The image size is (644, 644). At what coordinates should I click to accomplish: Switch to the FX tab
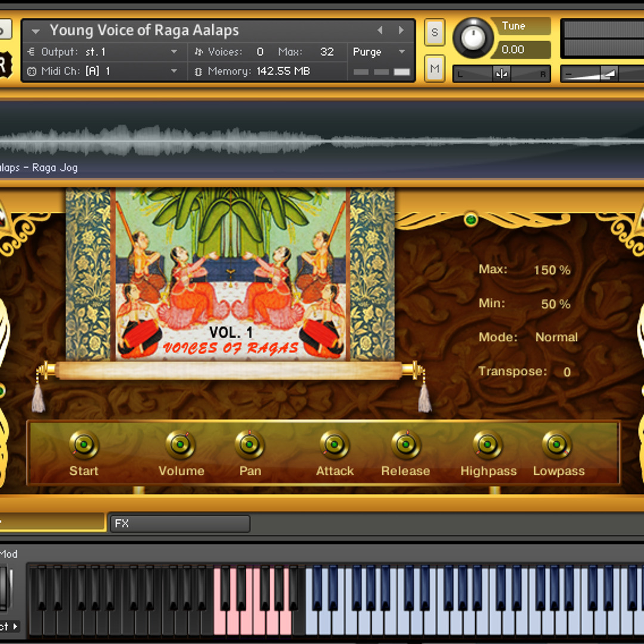tap(179, 524)
